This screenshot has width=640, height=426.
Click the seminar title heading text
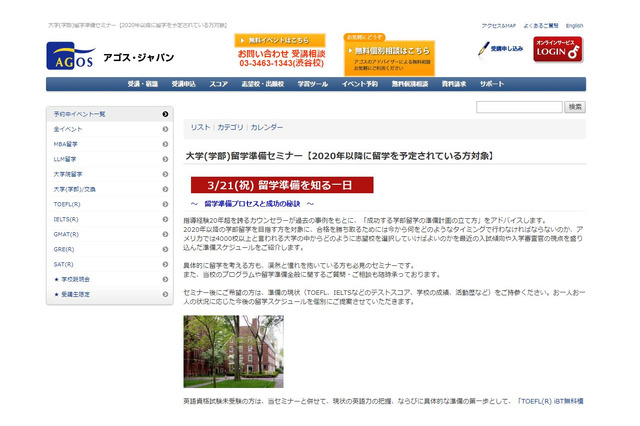pyautogui.click(x=340, y=156)
